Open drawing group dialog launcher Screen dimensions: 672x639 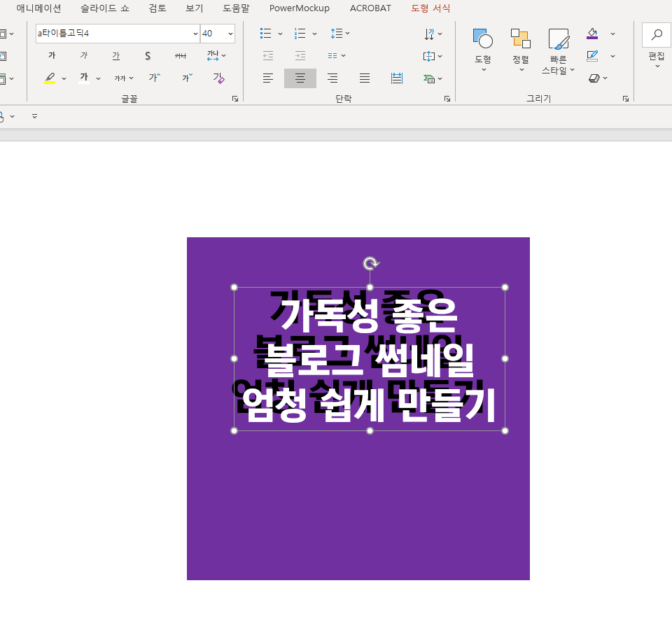[x=626, y=99]
